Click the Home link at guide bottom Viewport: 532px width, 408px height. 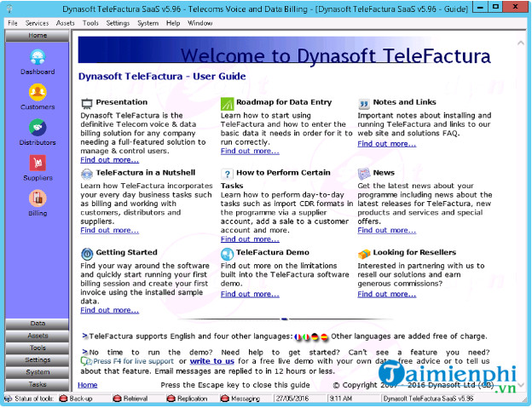pos(88,385)
